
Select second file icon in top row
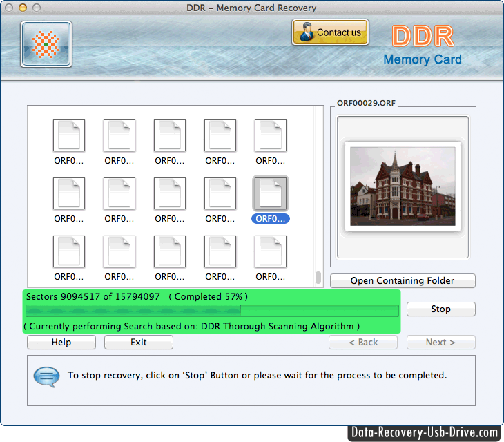119,135
